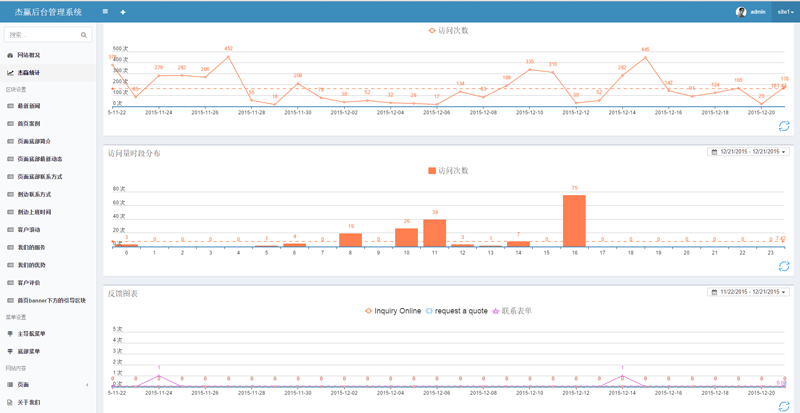
Task: Open the 11/22/2015 - 12/21/2015 date range picker
Action: click(748, 292)
